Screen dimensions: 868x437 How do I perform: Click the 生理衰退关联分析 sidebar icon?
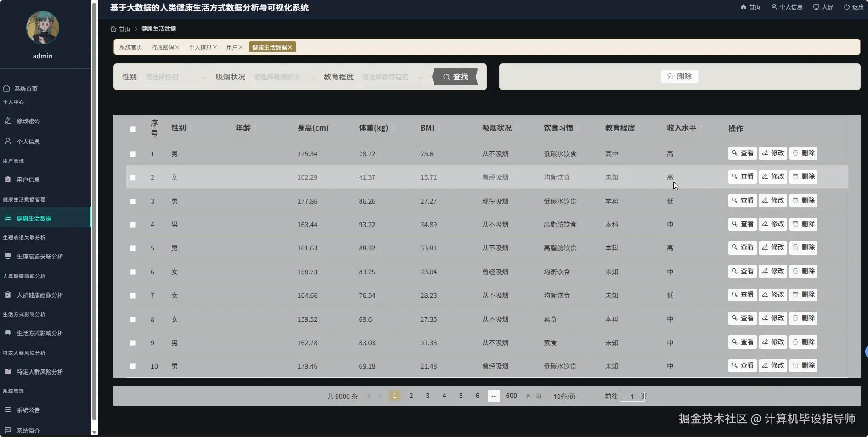[7, 256]
